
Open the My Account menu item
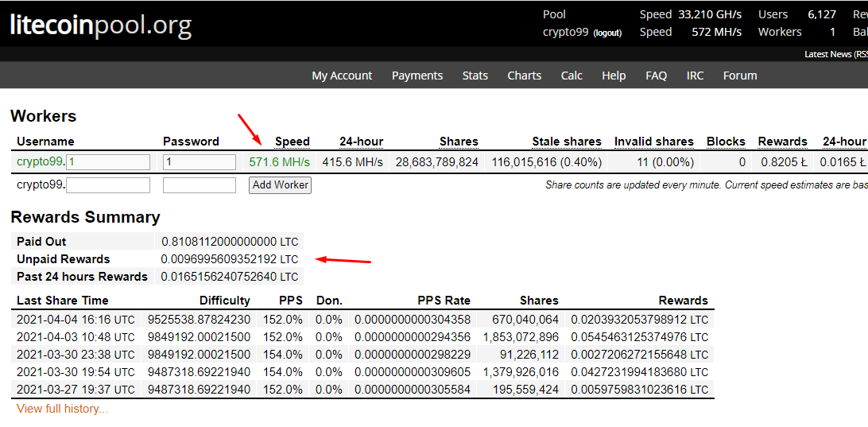point(342,76)
